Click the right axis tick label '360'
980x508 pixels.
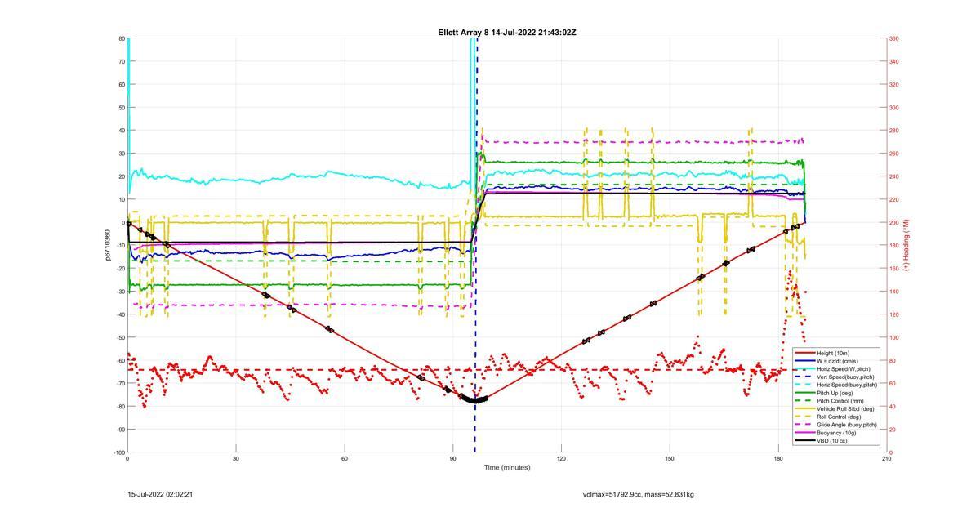click(x=894, y=38)
